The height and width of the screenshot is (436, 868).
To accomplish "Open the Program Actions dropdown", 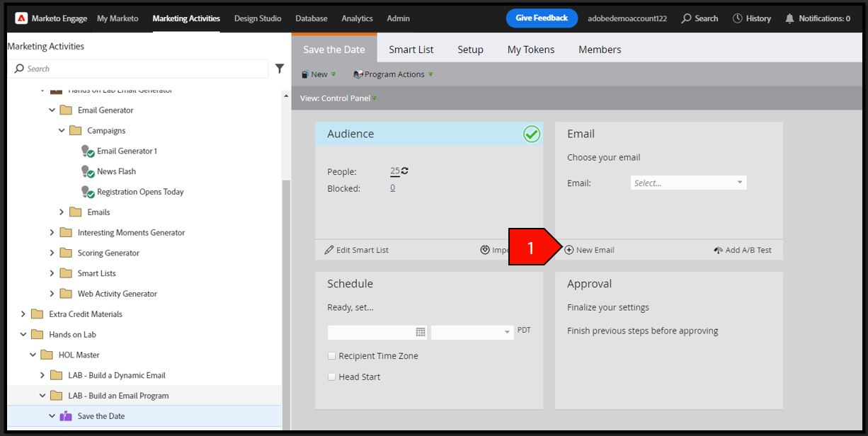I will pyautogui.click(x=393, y=74).
